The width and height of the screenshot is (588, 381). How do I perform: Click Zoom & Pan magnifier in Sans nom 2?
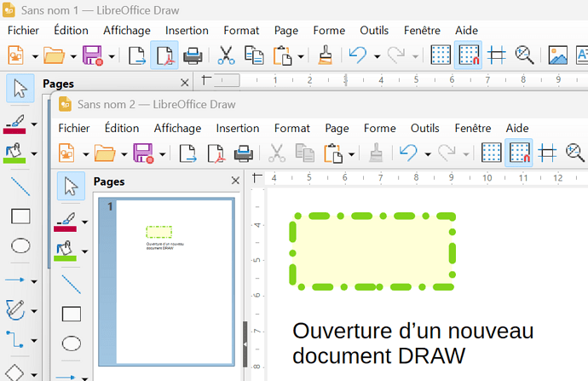point(575,153)
